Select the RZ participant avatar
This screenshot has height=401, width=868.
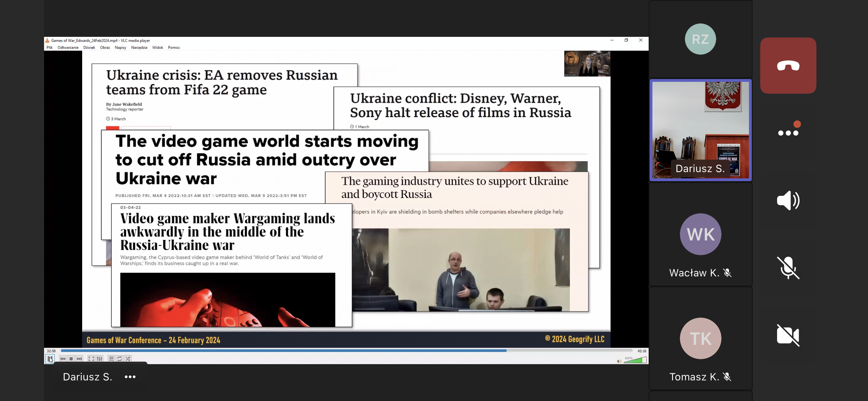coord(700,39)
